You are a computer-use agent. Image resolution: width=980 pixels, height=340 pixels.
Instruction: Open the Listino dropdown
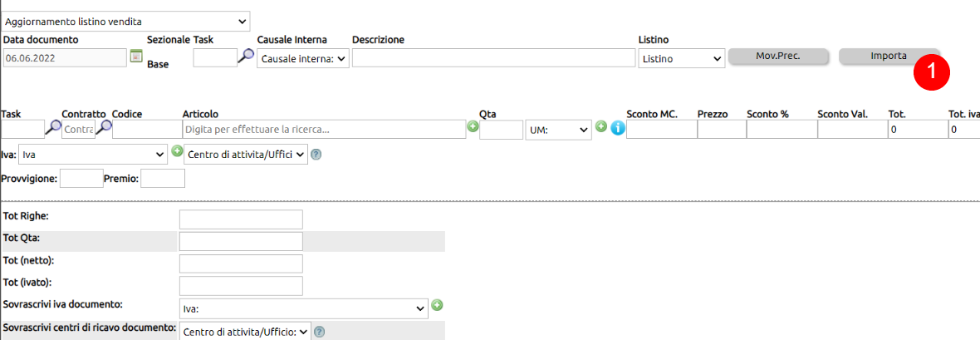[681, 59]
